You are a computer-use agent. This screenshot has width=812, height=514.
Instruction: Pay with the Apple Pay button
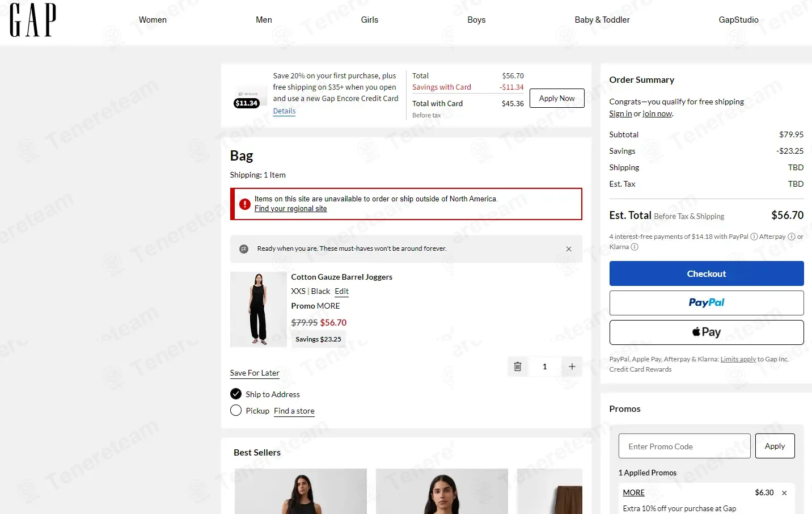point(707,332)
